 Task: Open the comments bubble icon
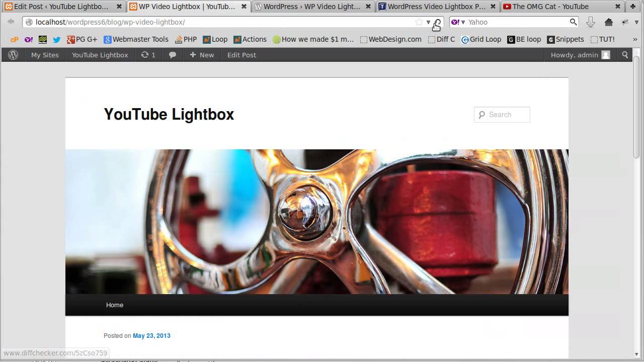click(x=173, y=55)
